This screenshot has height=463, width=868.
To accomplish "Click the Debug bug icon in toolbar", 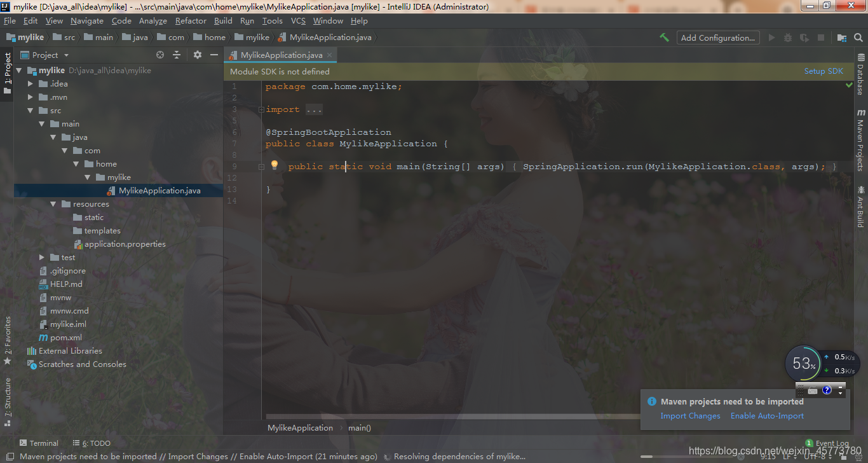I will [788, 38].
